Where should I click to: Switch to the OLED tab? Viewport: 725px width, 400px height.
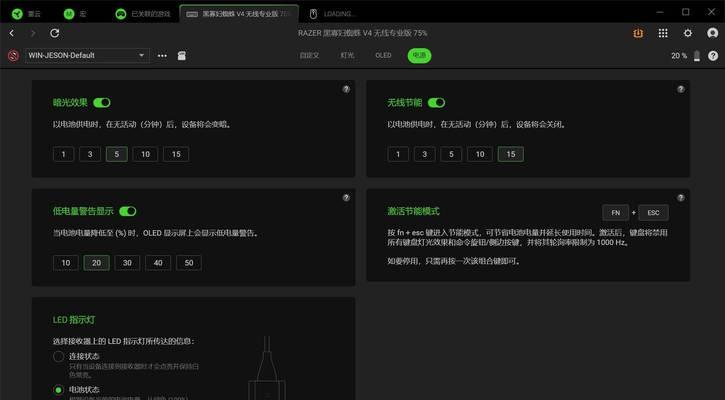coord(383,55)
